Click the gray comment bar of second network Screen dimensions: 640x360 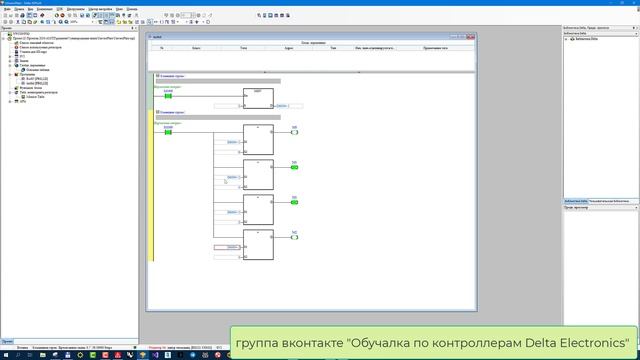[218, 118]
